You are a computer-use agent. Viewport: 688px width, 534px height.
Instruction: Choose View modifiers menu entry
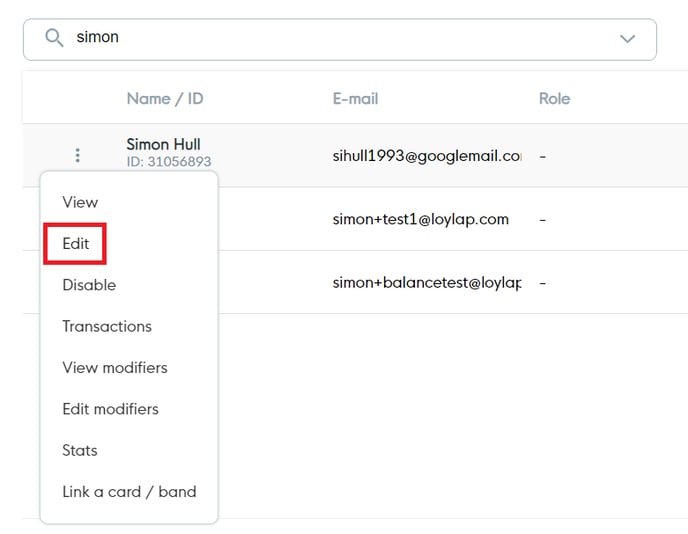(x=115, y=368)
